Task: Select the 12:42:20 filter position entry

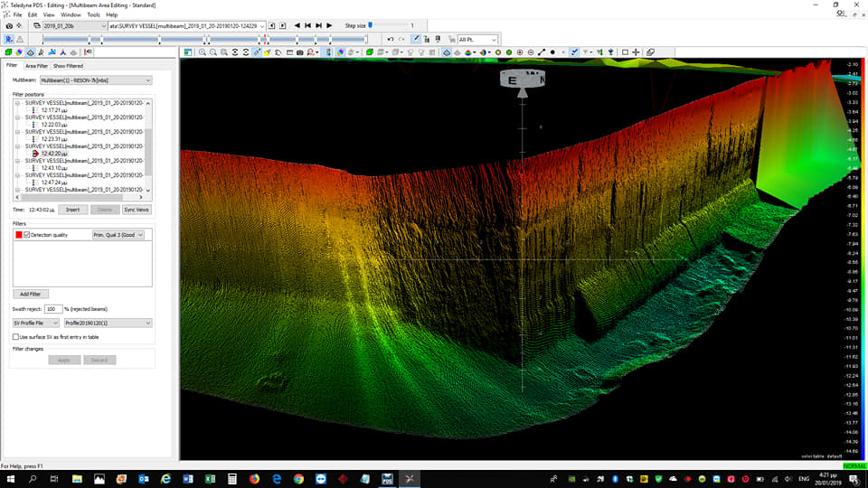Action: tap(53, 154)
